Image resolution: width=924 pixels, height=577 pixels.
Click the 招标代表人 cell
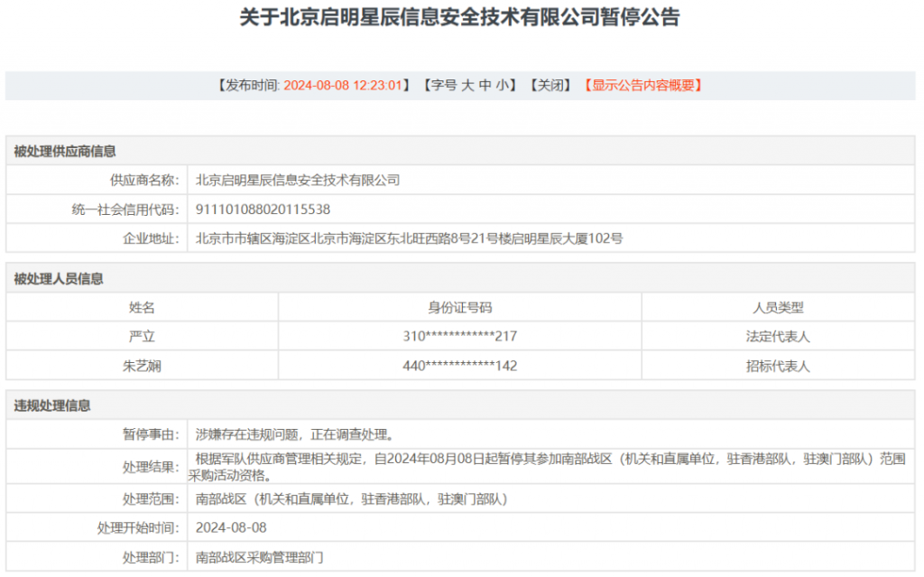778,366
